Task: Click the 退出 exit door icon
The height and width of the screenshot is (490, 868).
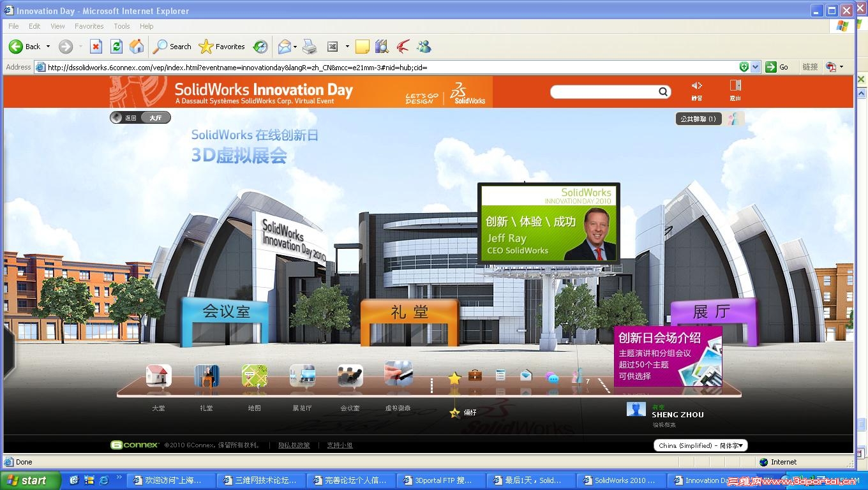Action: (735, 85)
